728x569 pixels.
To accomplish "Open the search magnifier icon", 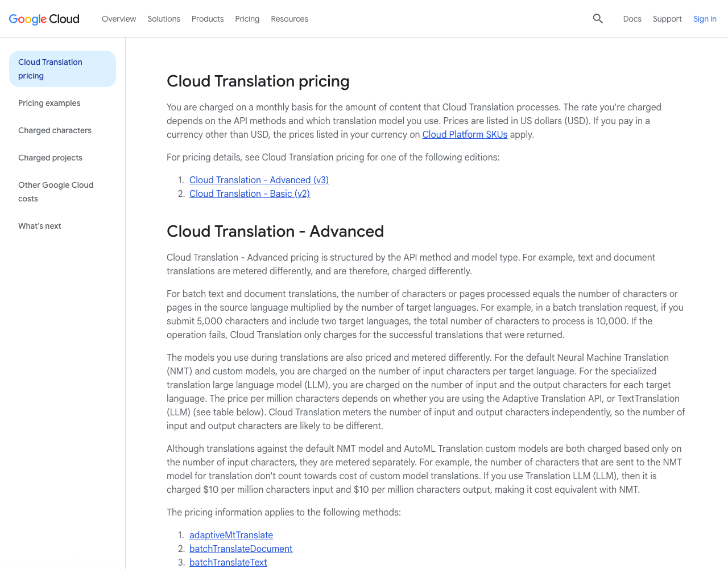I will 598,19.
